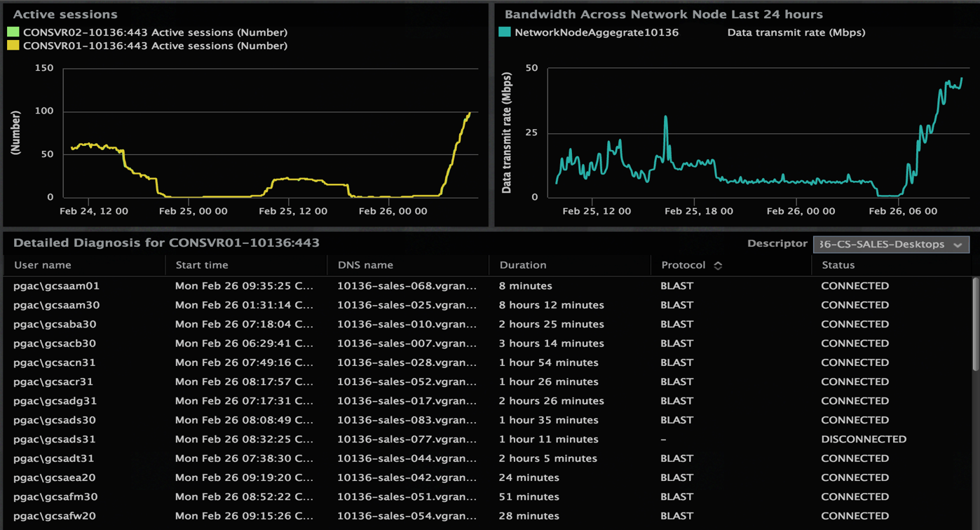Sort table by User name column header
This screenshot has width=980, height=530.
click(x=42, y=266)
